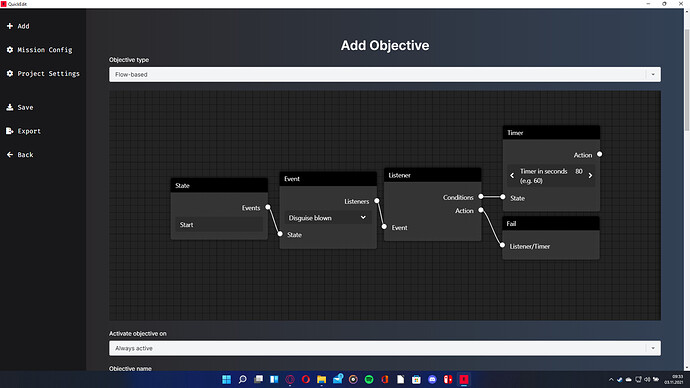The width and height of the screenshot is (690, 388).
Task: Open Project Settings gear icon
Action: [x=10, y=73]
